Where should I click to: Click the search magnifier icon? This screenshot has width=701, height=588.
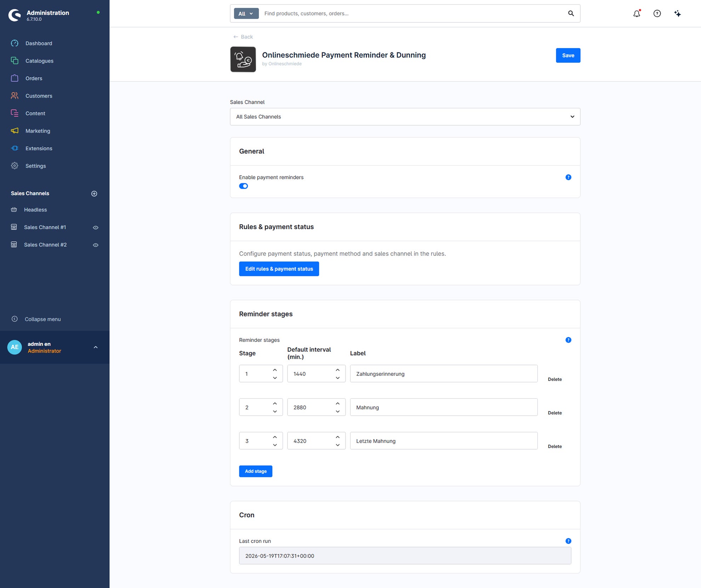click(x=571, y=13)
